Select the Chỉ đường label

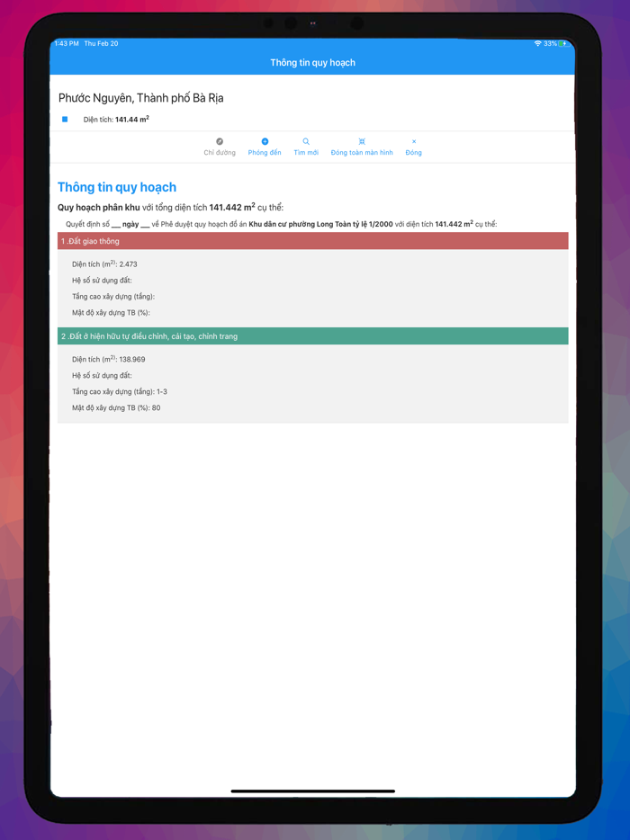point(220,153)
